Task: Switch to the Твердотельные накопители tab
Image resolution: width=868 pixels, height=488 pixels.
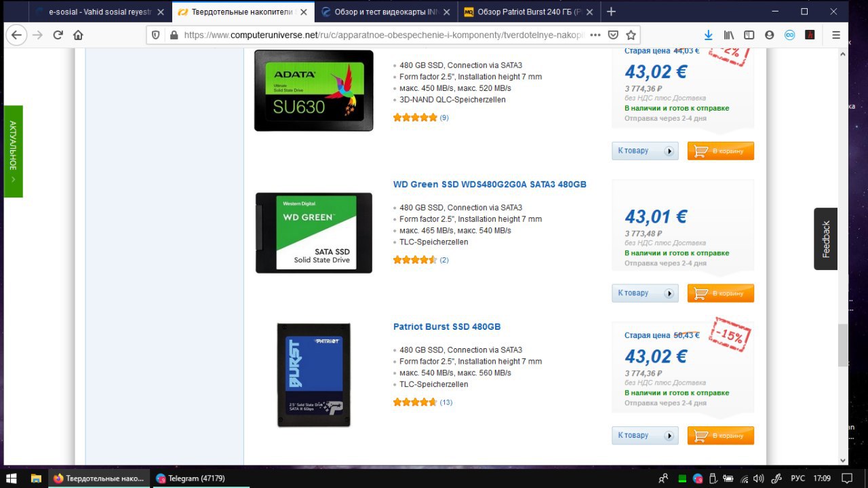Action: point(242,12)
